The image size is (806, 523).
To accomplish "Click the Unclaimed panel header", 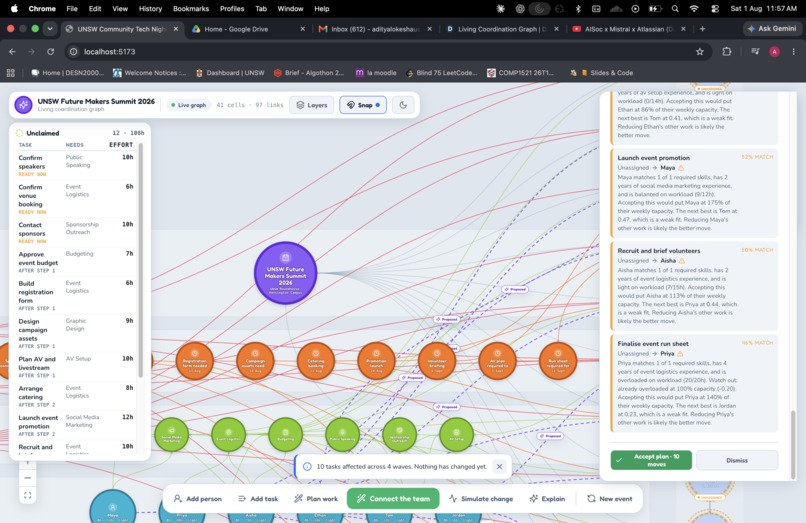I will click(x=80, y=133).
